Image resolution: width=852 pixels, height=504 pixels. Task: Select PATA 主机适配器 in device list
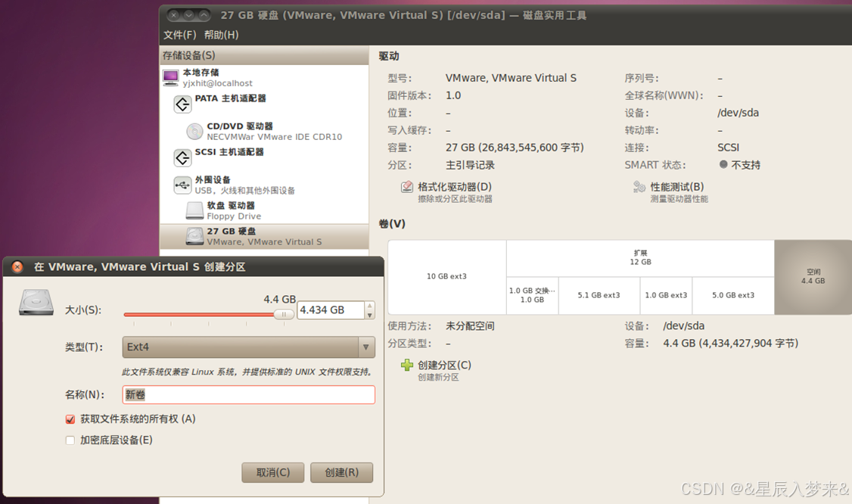264,104
